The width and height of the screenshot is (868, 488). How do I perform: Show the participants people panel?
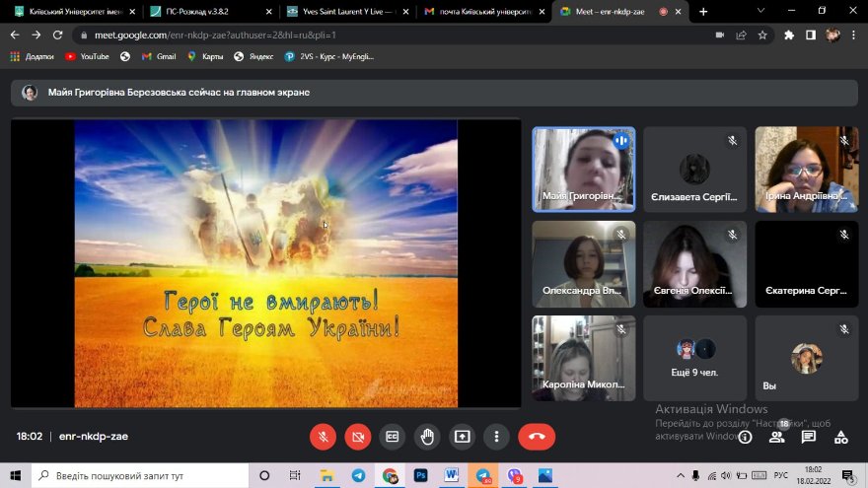click(x=776, y=437)
